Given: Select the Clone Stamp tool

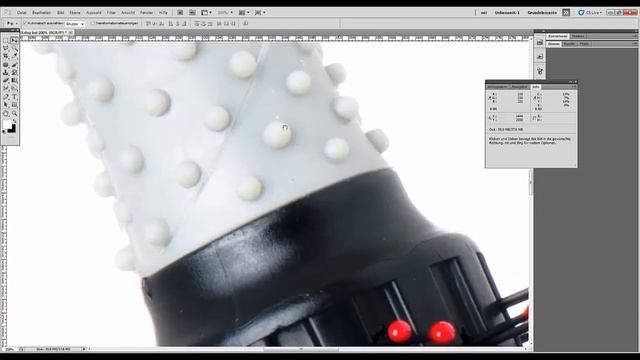Looking at the screenshot, I should tap(6, 73).
